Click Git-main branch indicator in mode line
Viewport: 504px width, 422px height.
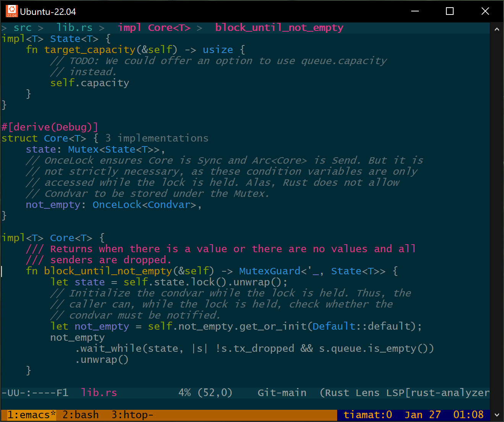(x=282, y=393)
